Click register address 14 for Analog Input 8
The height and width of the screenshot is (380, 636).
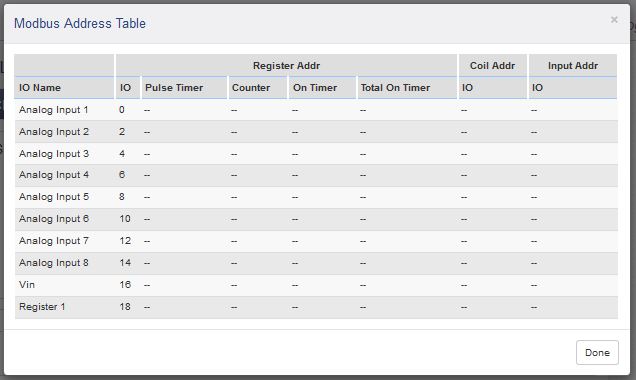[125, 262]
